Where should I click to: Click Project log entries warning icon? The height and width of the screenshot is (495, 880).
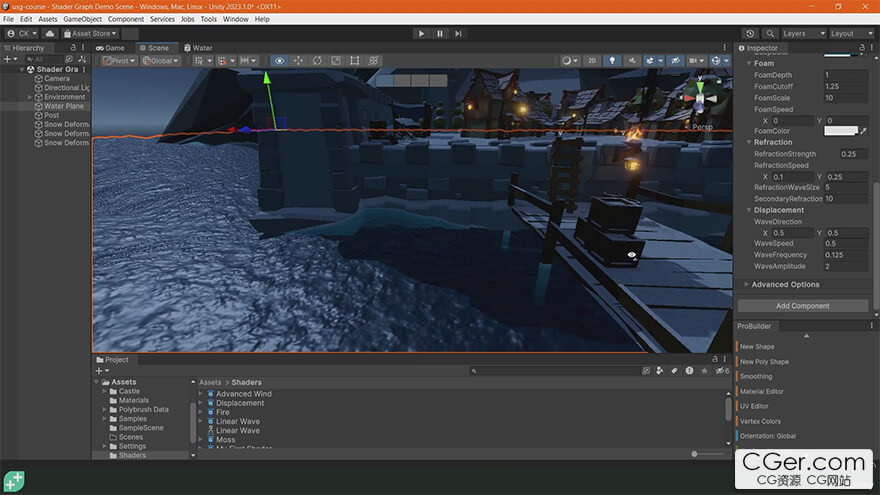pyautogui.click(x=689, y=371)
